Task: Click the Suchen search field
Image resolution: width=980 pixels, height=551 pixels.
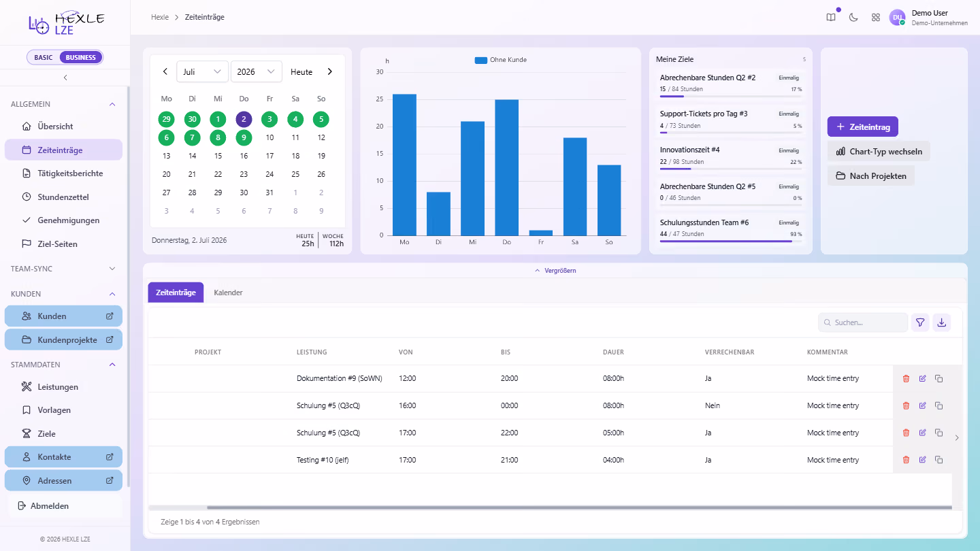Action: 863,322
